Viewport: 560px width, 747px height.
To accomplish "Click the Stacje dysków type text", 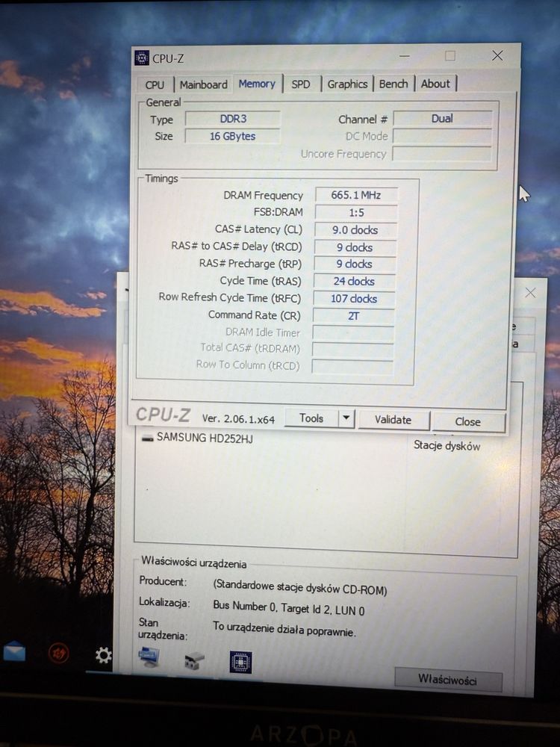I will [447, 446].
